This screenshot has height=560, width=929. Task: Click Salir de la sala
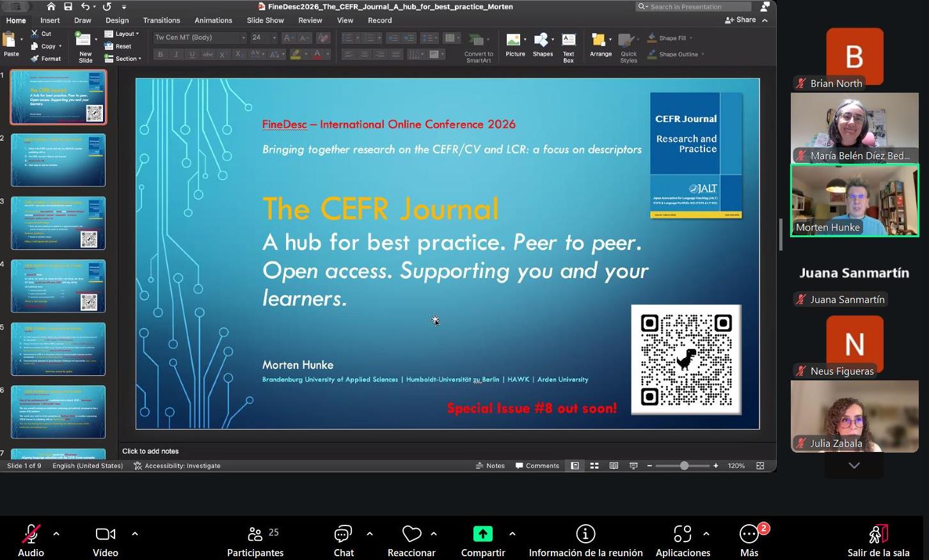(878, 540)
